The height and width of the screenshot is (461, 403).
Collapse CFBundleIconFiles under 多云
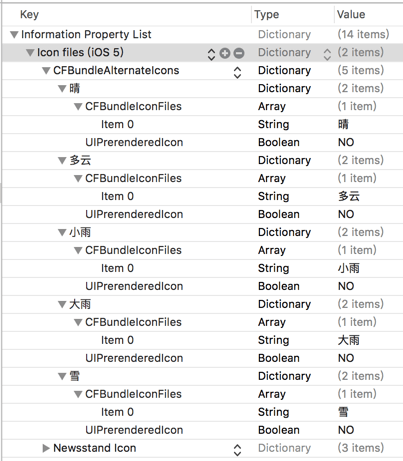click(78, 179)
